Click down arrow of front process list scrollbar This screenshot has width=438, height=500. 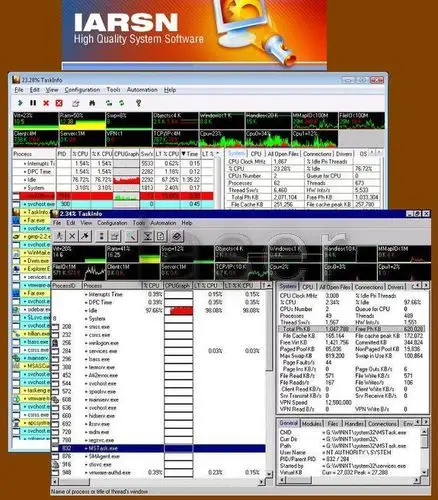(269, 473)
